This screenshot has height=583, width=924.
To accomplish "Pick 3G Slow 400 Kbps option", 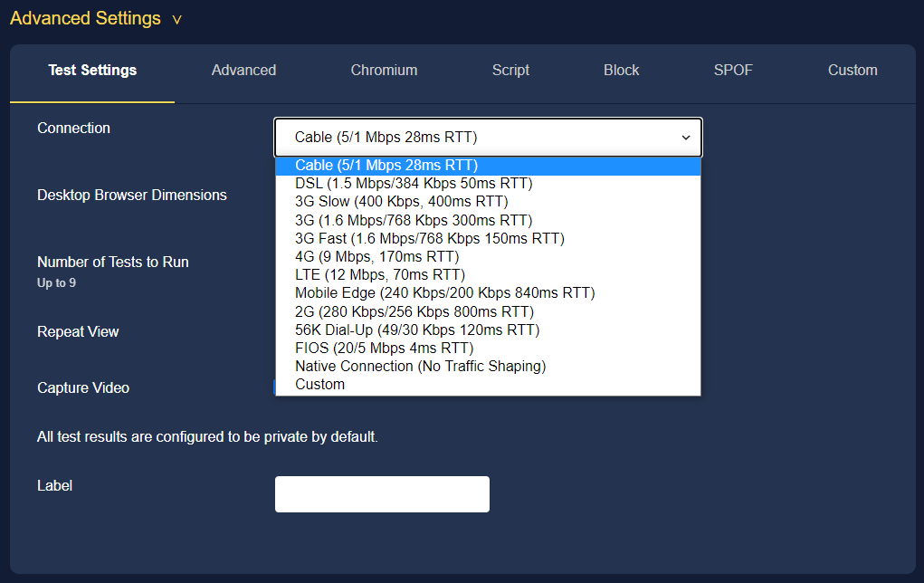I will 401,201.
